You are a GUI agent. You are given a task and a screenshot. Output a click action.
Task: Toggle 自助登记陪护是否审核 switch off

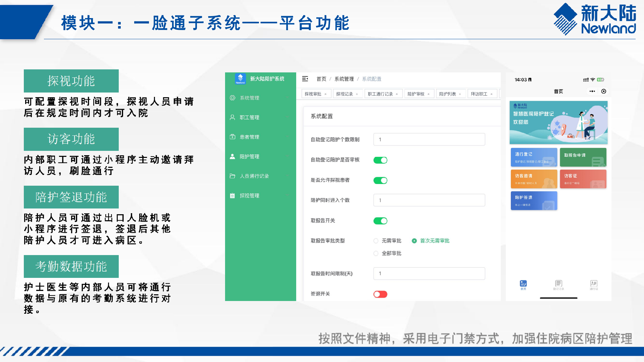[380, 160]
